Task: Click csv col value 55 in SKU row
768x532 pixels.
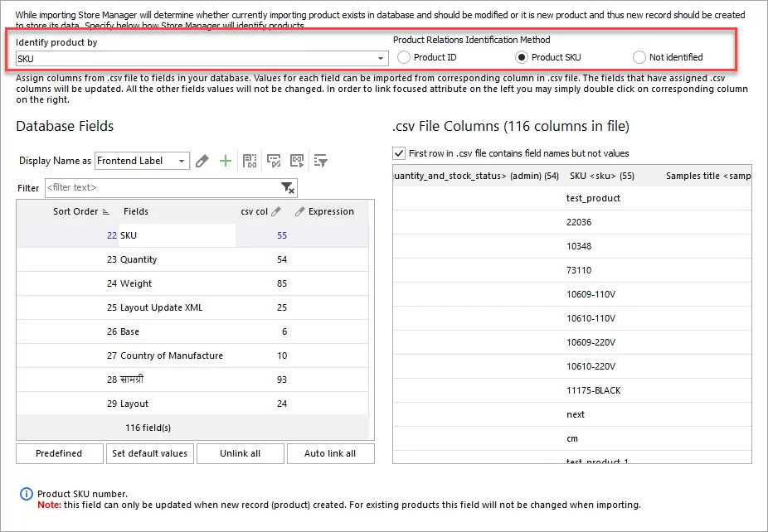Action: tap(282, 235)
